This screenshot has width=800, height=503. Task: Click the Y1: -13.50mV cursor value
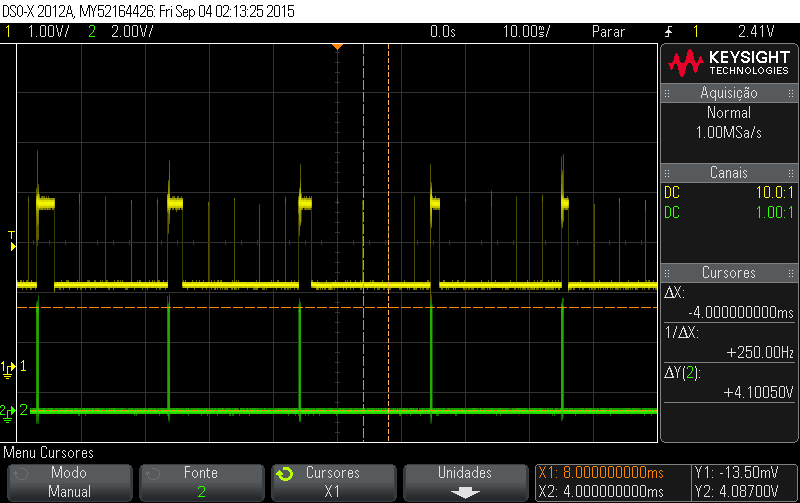(736, 473)
